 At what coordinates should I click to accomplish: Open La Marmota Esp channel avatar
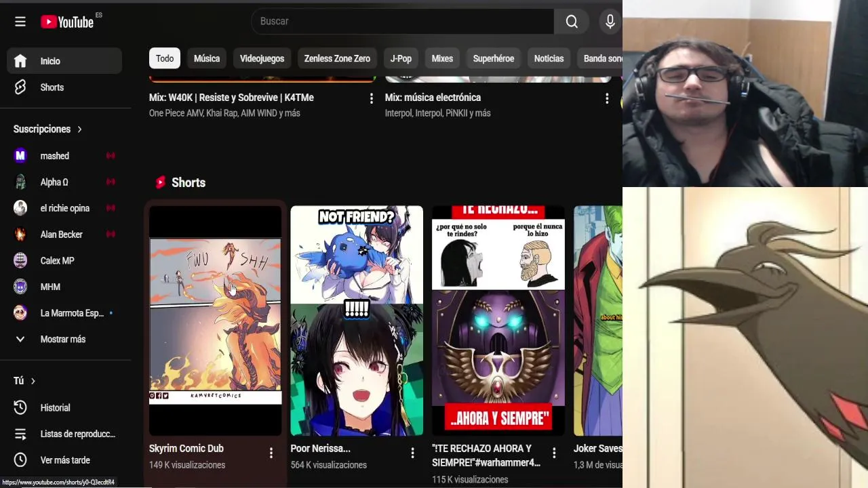point(20,313)
